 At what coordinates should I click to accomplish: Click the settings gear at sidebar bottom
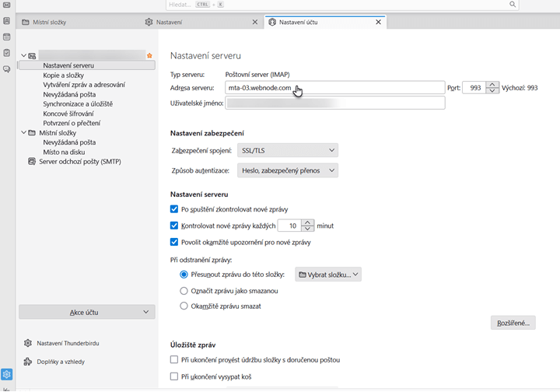[7, 374]
